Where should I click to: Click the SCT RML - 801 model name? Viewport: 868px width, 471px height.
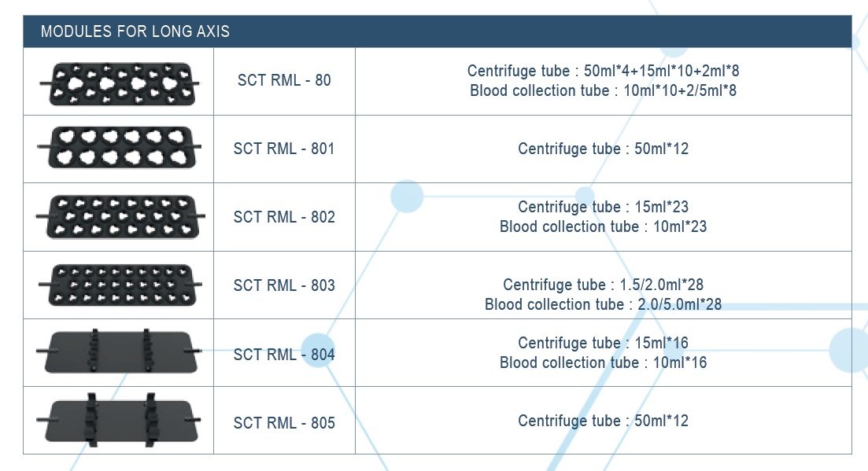tap(284, 149)
